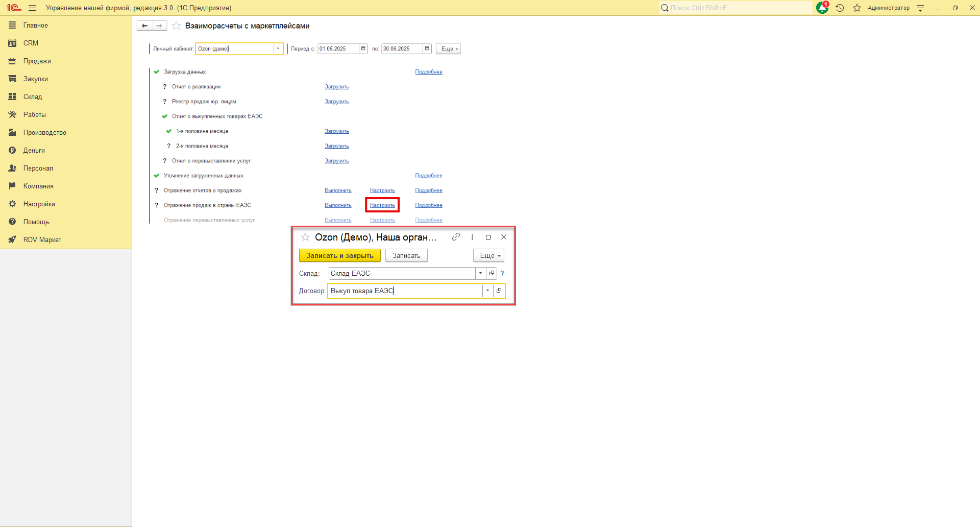Click Выполнить for Отражение отчетов о продажах
980x527 pixels.
(x=337, y=190)
